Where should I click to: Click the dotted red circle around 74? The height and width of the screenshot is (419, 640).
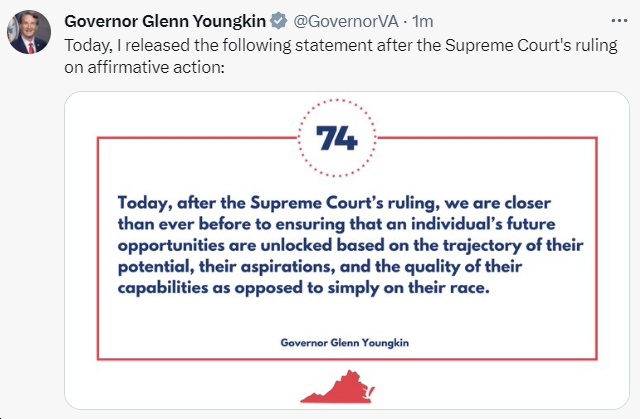337,138
